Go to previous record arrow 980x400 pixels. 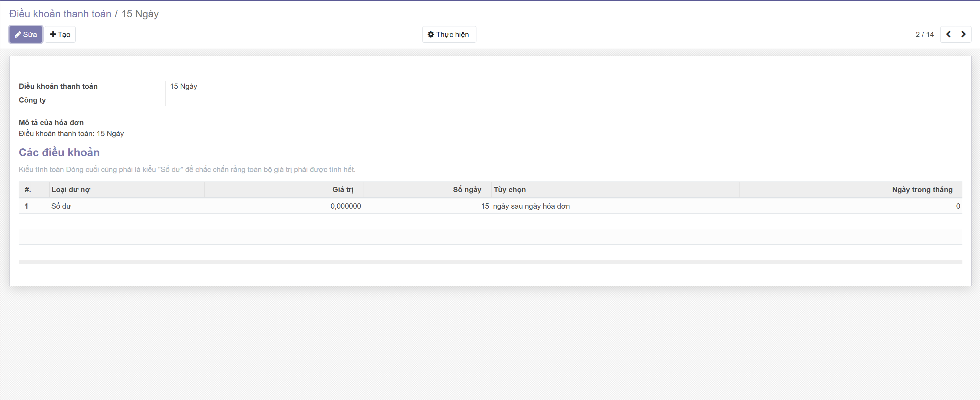[948, 34]
